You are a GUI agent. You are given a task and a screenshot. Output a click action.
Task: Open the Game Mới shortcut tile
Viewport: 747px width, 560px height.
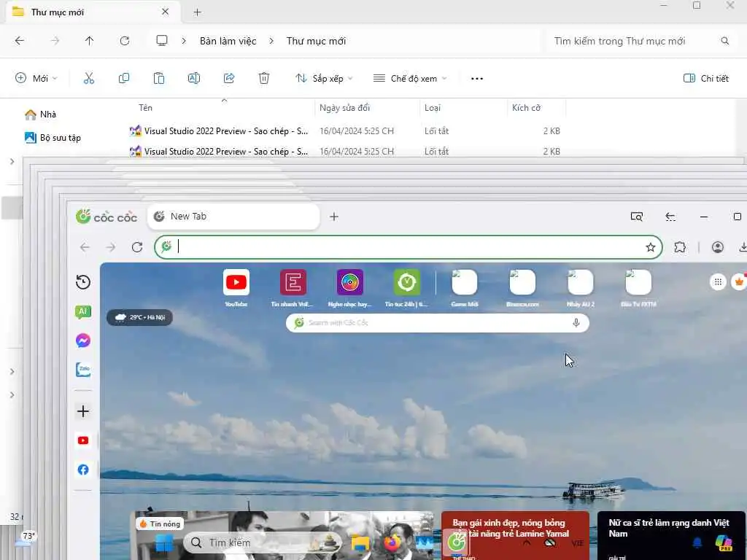(x=465, y=287)
